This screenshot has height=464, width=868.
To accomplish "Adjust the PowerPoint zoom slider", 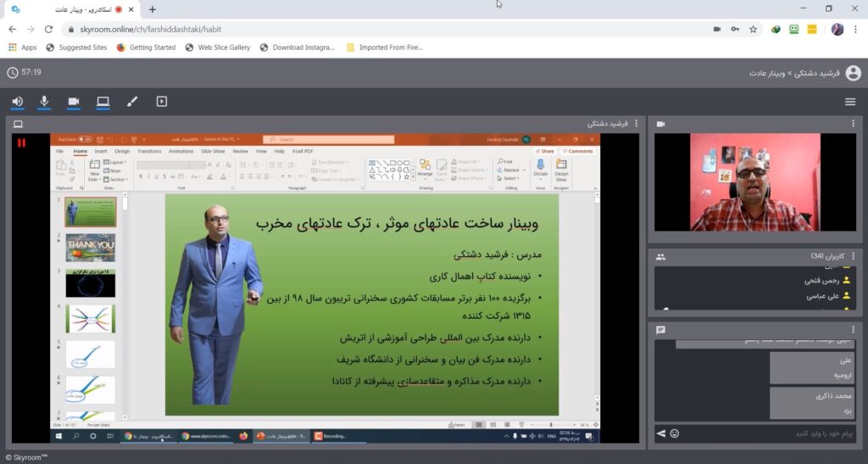I will point(551,425).
